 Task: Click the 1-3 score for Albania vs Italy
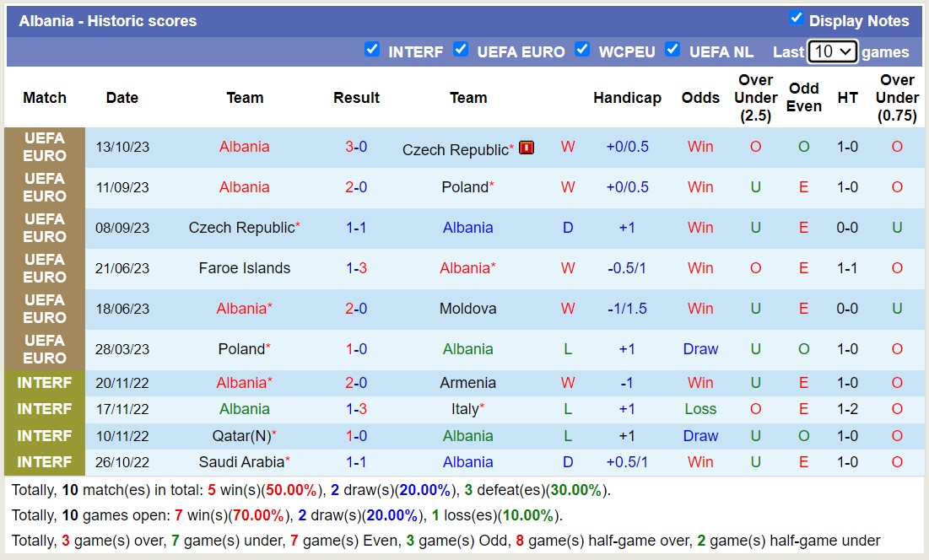356,409
